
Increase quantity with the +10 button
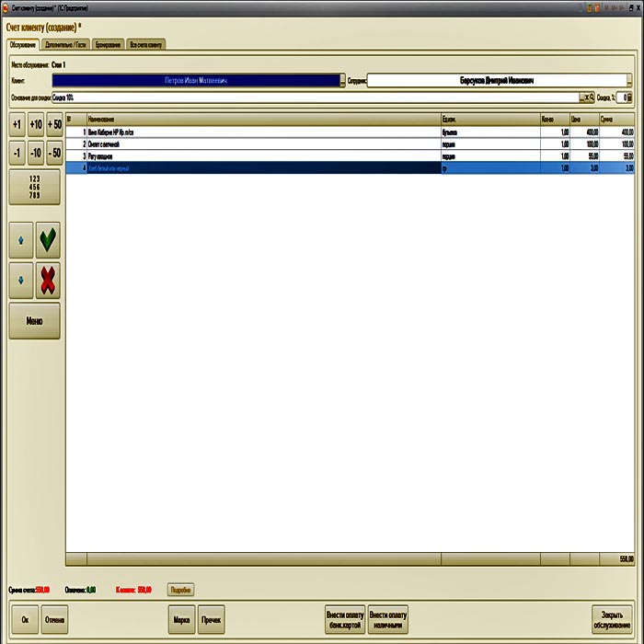coord(35,124)
